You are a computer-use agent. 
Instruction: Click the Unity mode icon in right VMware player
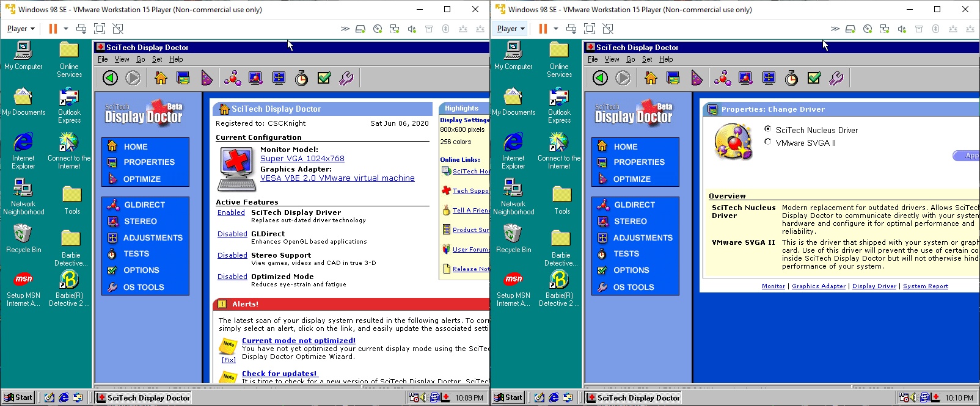click(x=608, y=29)
